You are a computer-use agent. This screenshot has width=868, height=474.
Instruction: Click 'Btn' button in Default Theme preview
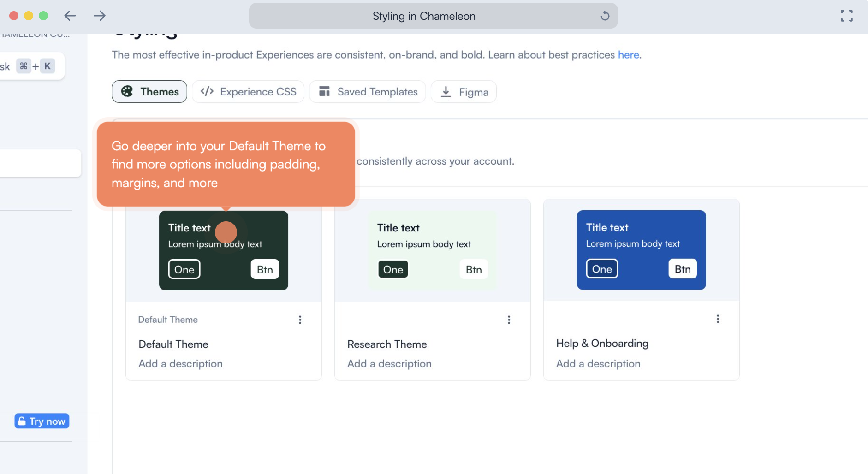[x=265, y=269]
